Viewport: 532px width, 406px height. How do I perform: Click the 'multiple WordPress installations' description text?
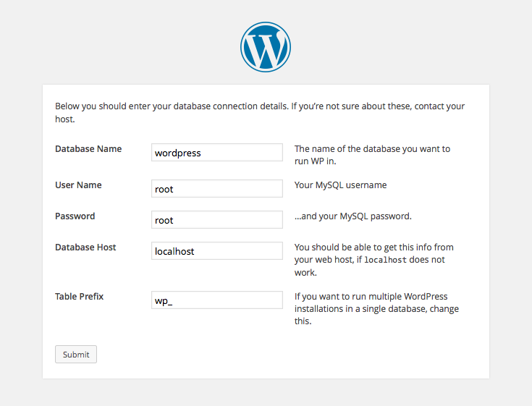(376, 308)
